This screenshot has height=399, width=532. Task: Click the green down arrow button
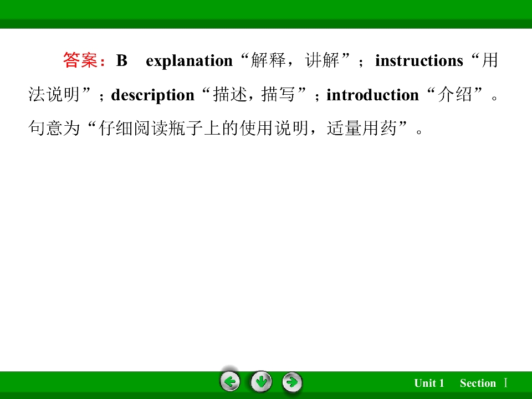[261, 382]
